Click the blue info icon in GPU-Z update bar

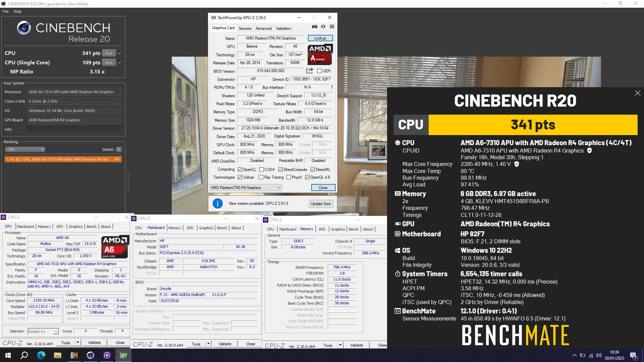click(218, 203)
